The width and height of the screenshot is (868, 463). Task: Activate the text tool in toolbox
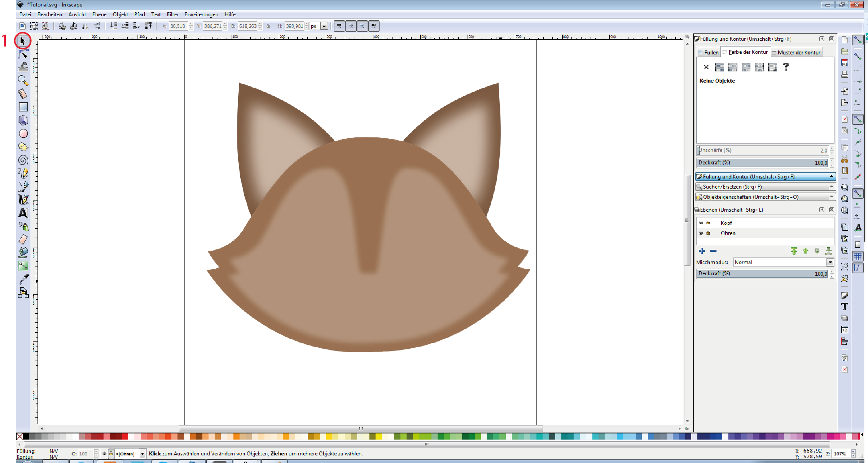(23, 213)
